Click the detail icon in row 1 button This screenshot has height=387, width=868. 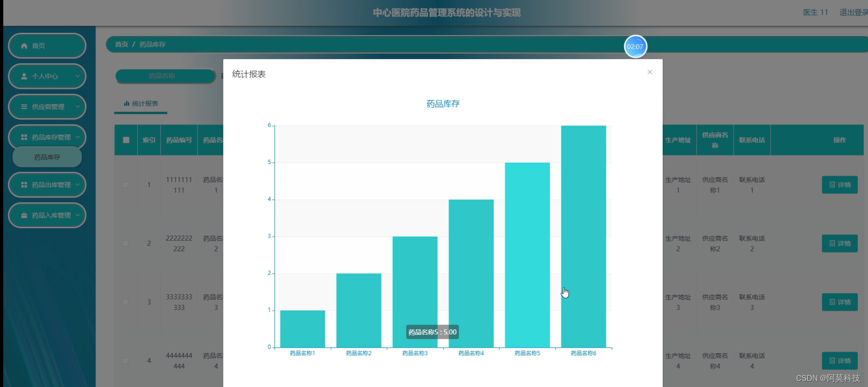click(x=832, y=185)
